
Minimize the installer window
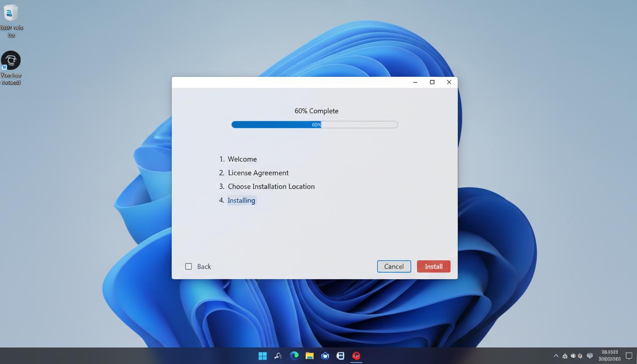click(x=415, y=82)
